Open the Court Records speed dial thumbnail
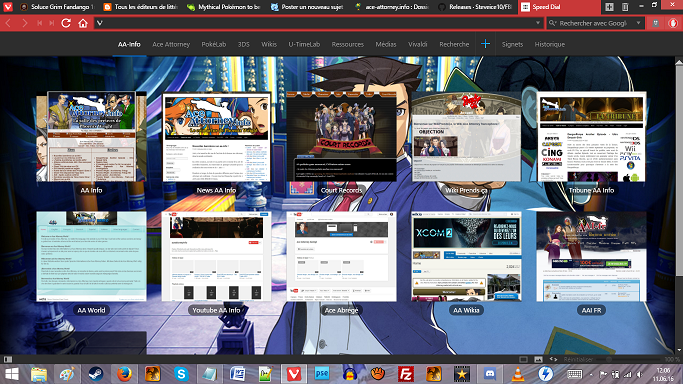The width and height of the screenshot is (683, 384). click(x=342, y=136)
